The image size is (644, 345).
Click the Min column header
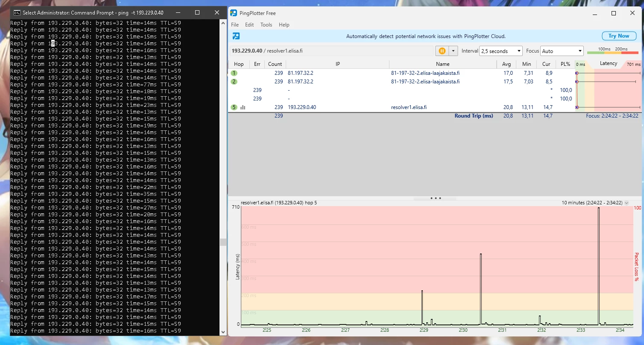pyautogui.click(x=527, y=64)
